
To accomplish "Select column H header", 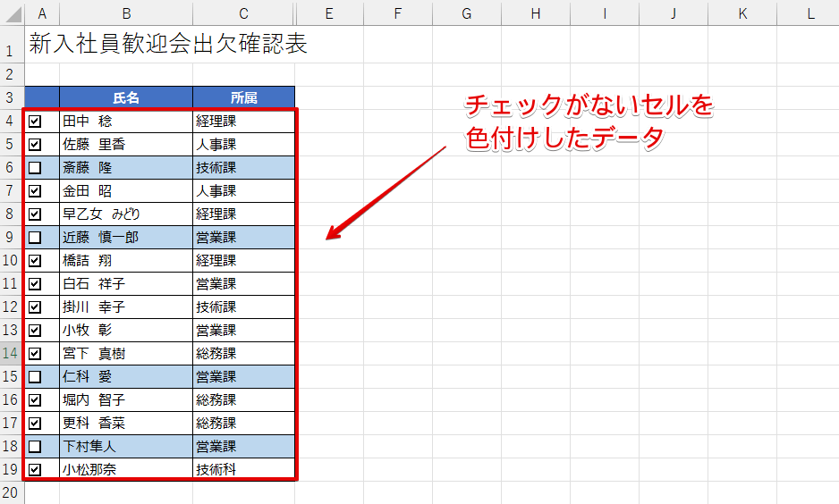I will (536, 13).
